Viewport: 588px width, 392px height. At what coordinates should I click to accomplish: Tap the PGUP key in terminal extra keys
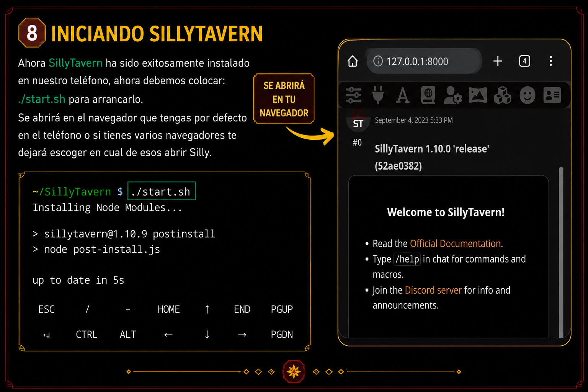click(x=282, y=309)
